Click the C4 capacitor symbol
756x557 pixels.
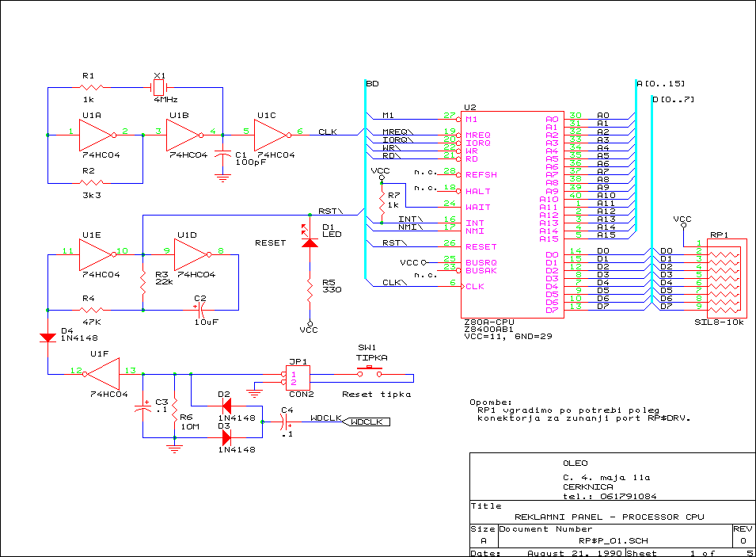tap(287, 422)
